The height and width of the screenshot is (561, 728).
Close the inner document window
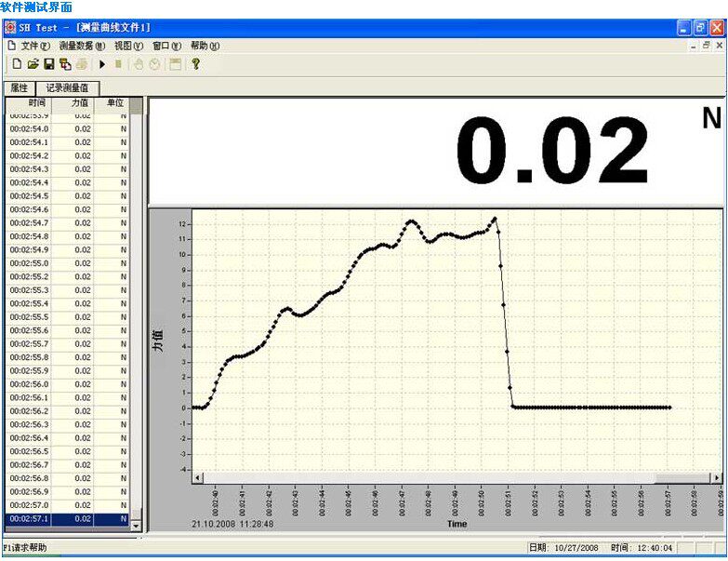pyautogui.click(x=720, y=46)
